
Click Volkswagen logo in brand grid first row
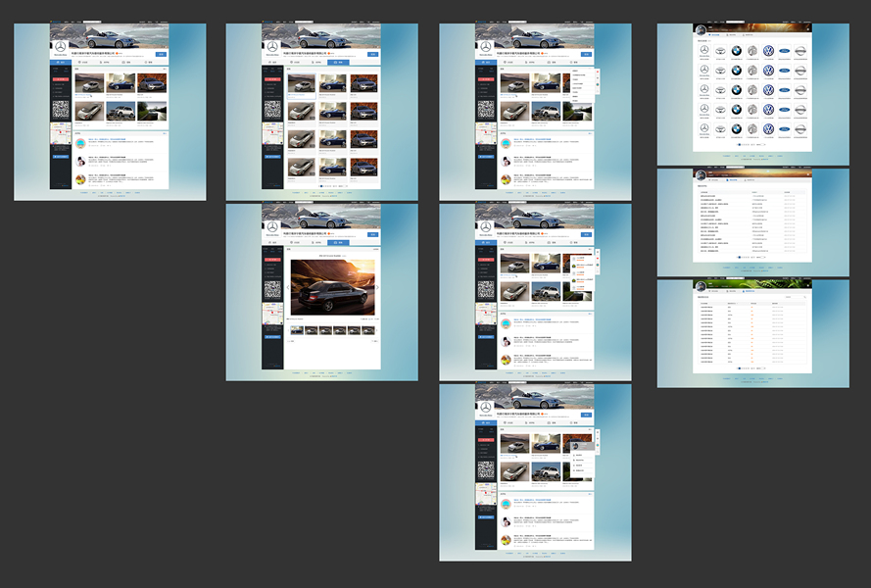point(768,51)
